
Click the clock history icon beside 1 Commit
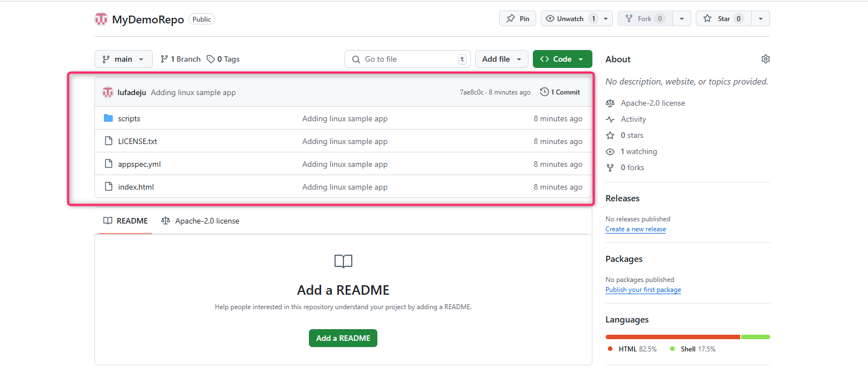(545, 92)
